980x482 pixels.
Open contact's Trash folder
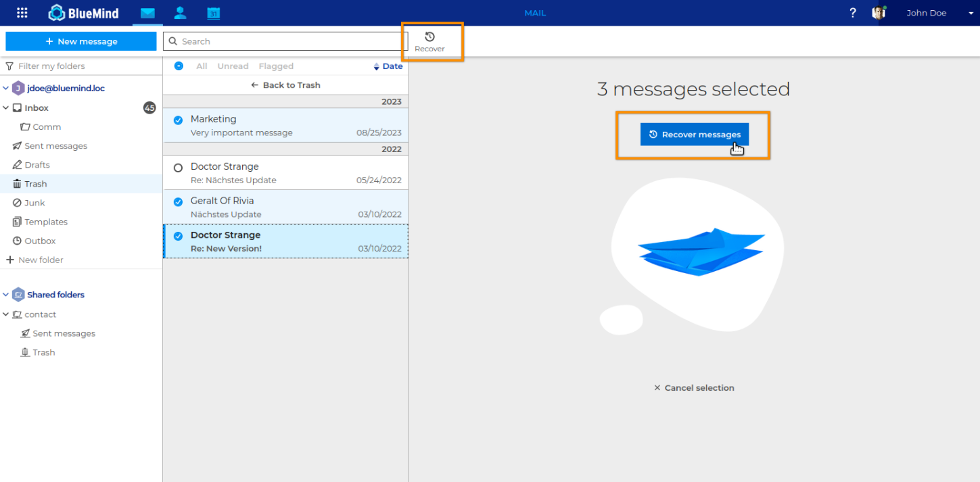[43, 352]
